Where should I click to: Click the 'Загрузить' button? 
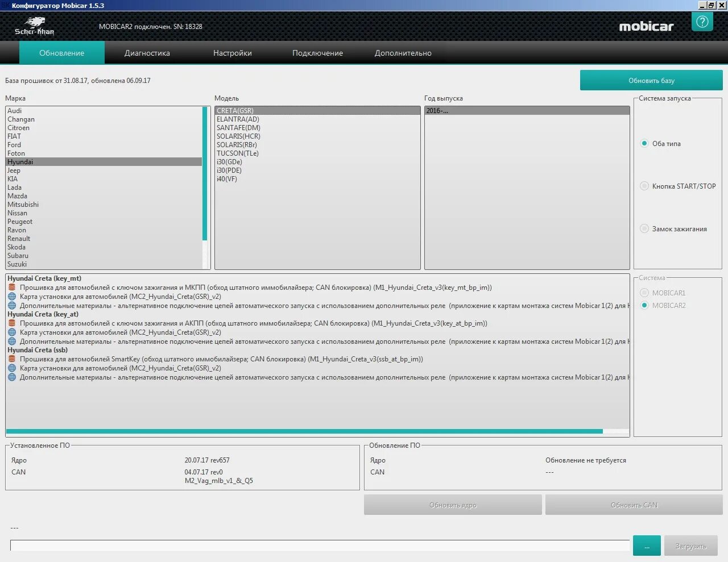(x=691, y=546)
